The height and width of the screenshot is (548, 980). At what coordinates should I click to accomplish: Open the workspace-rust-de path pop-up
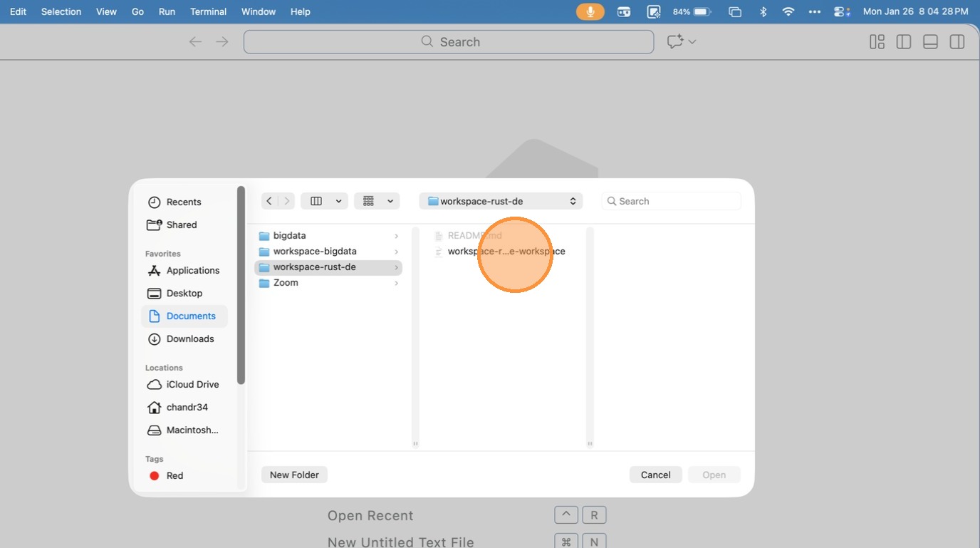coord(501,201)
